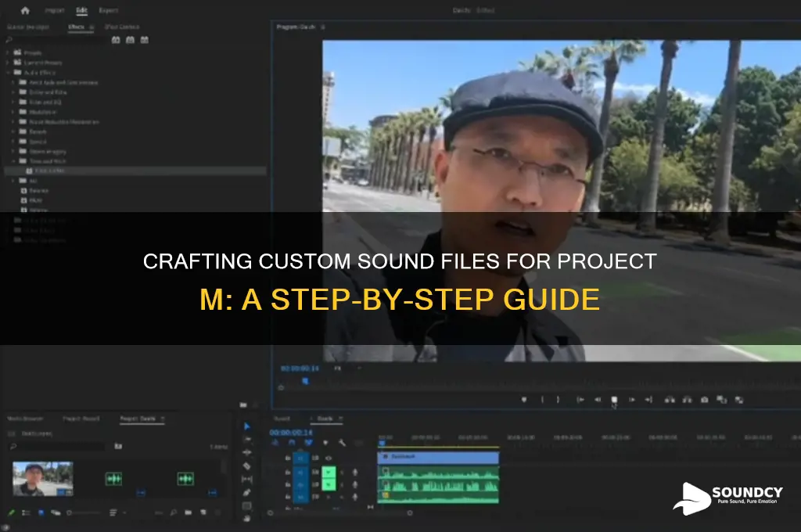
Task: Expand the Presets folder
Action: [7, 52]
